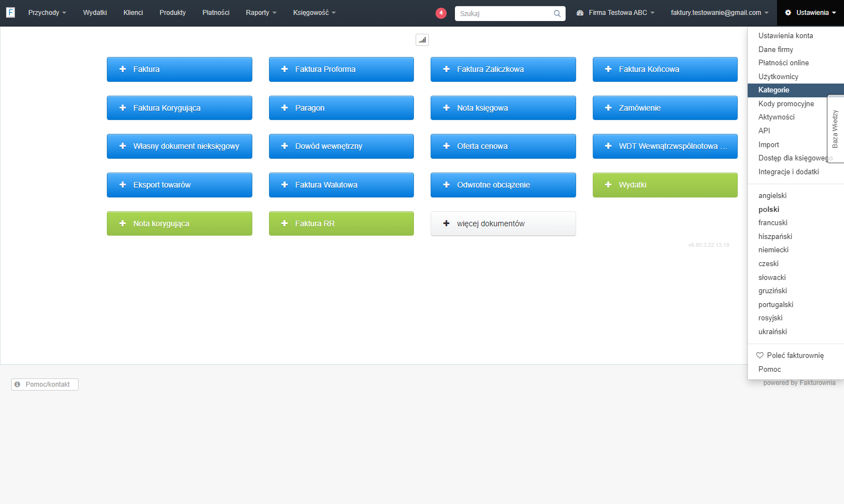
Task: Expand the Raporty dropdown menu
Action: pos(261,13)
